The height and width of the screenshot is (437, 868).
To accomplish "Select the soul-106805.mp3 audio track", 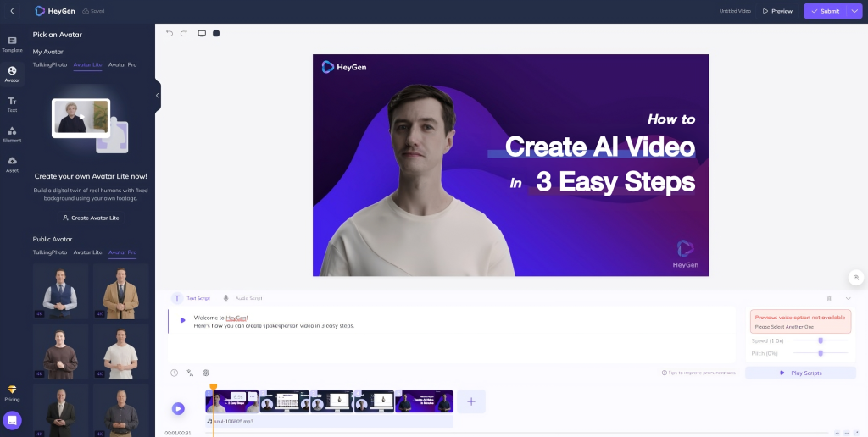I will click(330, 422).
